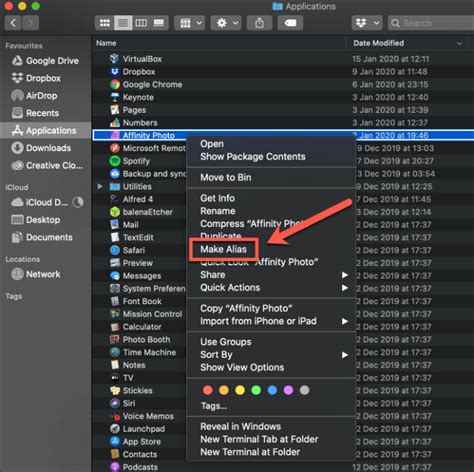Open the group-by arrangement dropdown

point(190,23)
